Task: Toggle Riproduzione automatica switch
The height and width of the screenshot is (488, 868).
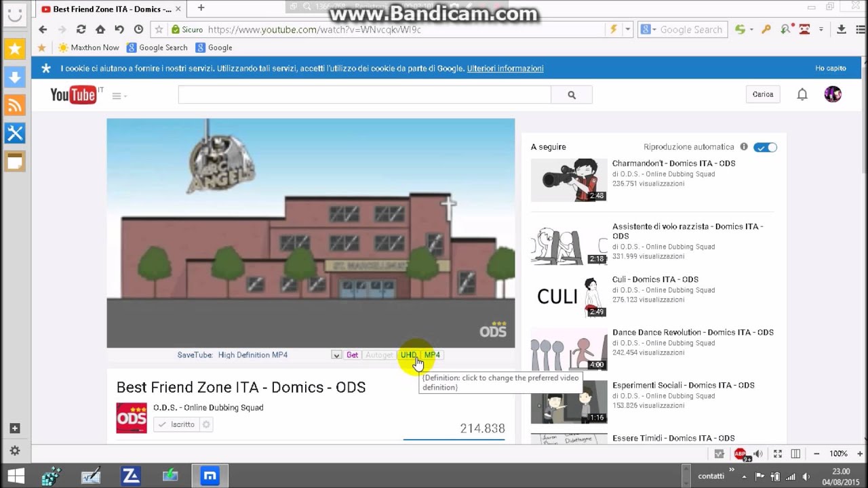Action: pos(765,147)
